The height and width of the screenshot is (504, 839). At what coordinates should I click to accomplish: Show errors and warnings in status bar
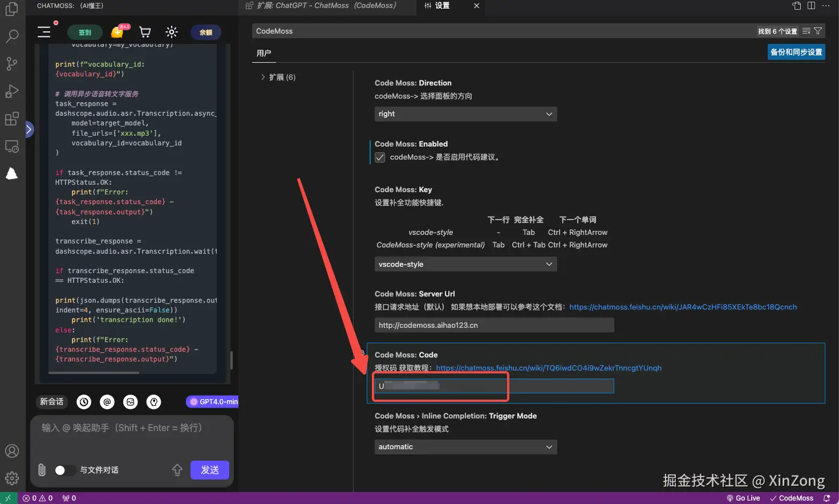pos(38,498)
